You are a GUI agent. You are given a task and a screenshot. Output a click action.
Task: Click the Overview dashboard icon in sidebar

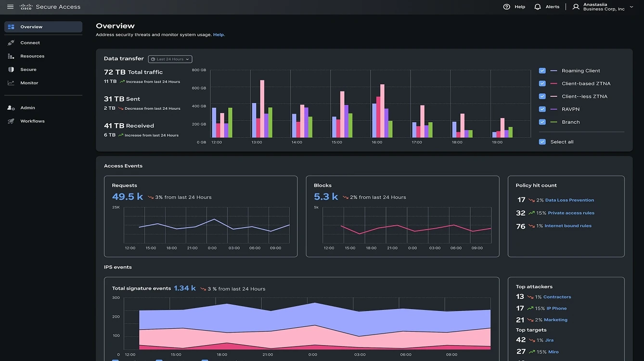pos(11,27)
